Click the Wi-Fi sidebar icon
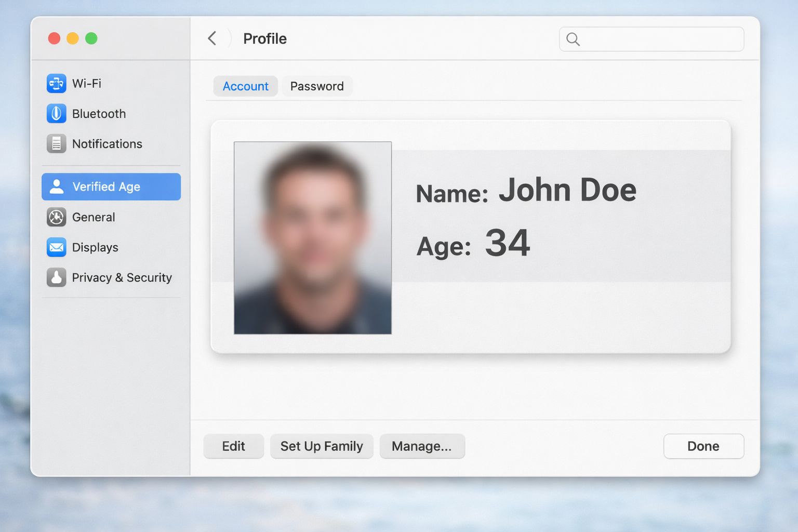The height and width of the screenshot is (532, 798). (x=56, y=83)
